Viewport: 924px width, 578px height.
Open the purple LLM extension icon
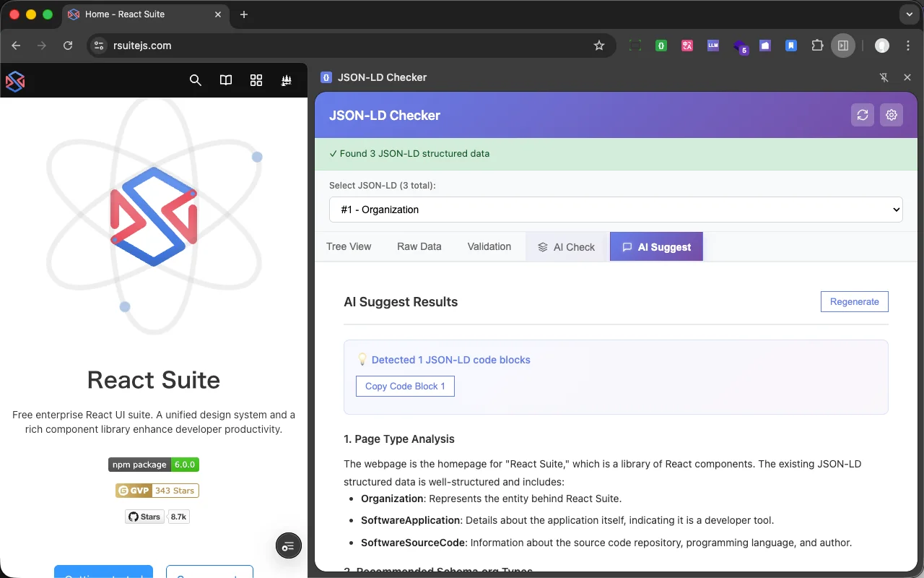(713, 46)
